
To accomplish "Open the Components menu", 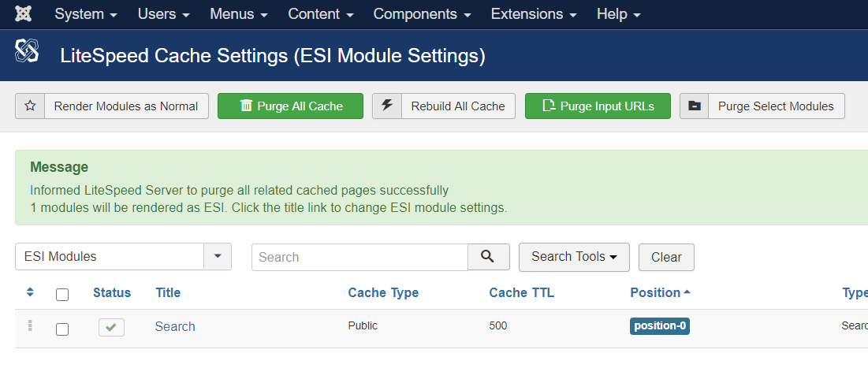I will click(423, 14).
